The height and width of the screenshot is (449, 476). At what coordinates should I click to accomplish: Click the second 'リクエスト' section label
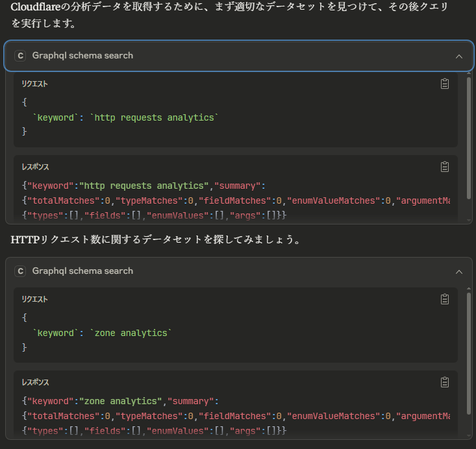click(34, 299)
